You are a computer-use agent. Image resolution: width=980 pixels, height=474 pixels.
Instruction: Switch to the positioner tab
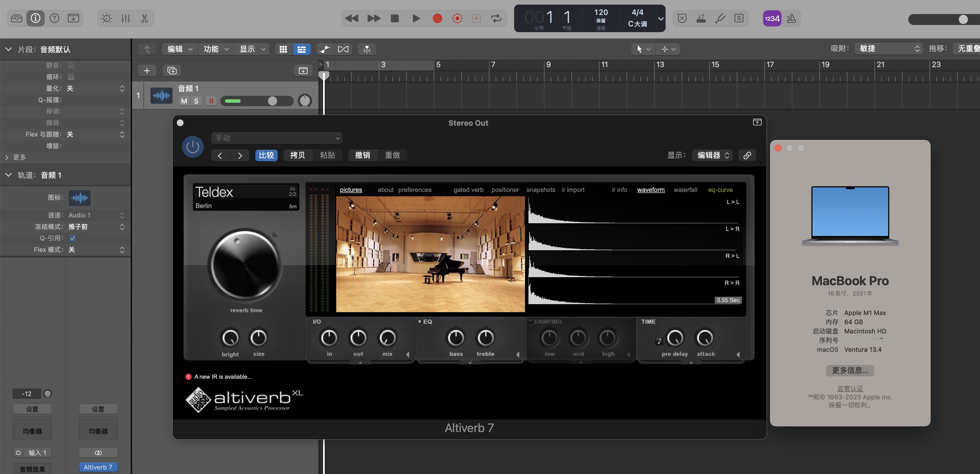[x=505, y=190]
